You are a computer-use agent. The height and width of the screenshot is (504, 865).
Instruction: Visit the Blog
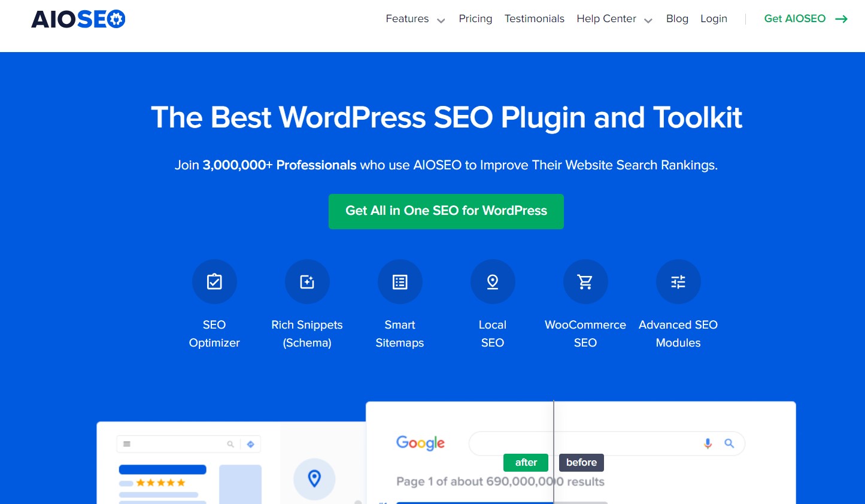pos(677,19)
